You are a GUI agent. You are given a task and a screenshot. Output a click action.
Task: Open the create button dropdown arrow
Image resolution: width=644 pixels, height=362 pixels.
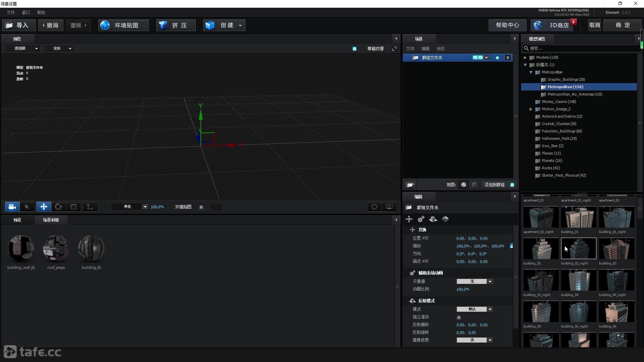pos(240,25)
